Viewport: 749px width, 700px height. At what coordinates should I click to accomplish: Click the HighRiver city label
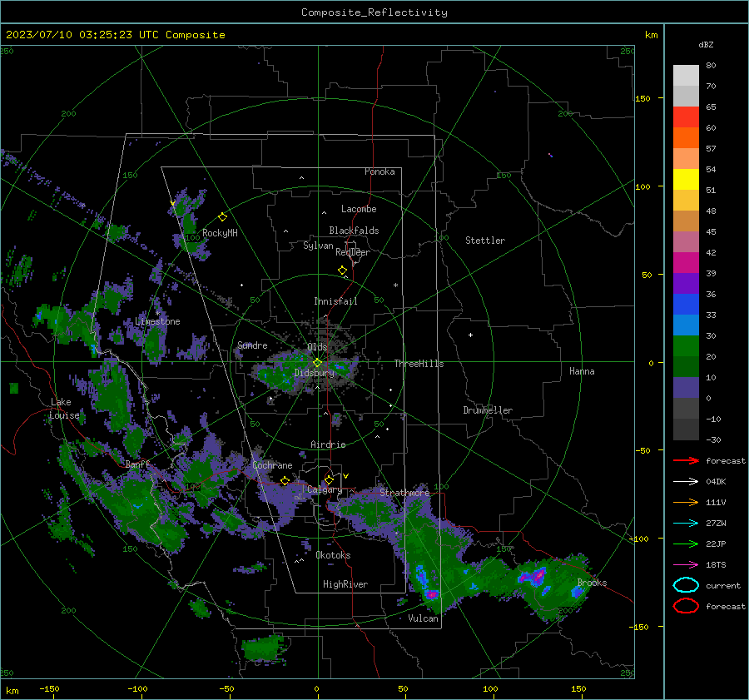pyautogui.click(x=345, y=584)
